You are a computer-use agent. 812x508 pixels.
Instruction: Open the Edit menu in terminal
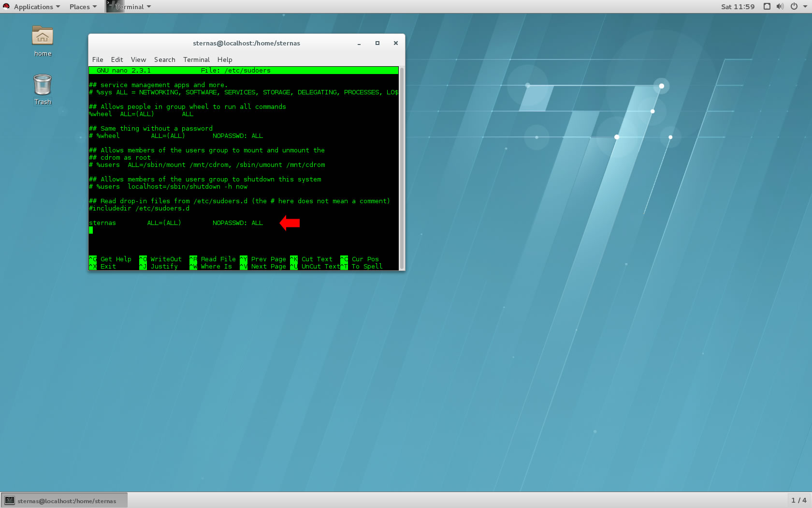pos(117,60)
